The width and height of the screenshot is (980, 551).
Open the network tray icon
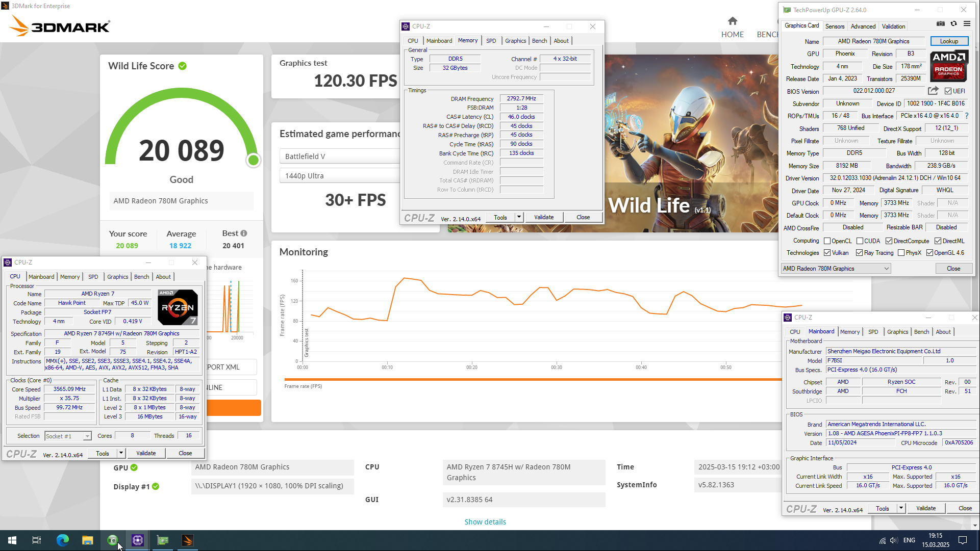pos(882,540)
